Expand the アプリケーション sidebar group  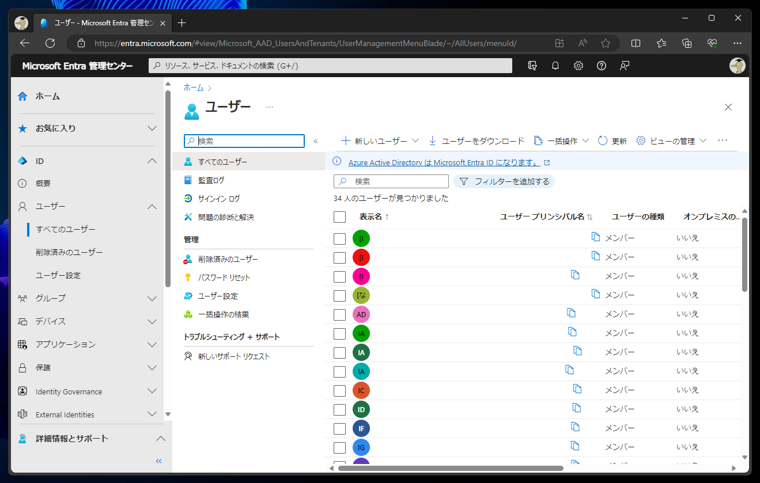[152, 344]
